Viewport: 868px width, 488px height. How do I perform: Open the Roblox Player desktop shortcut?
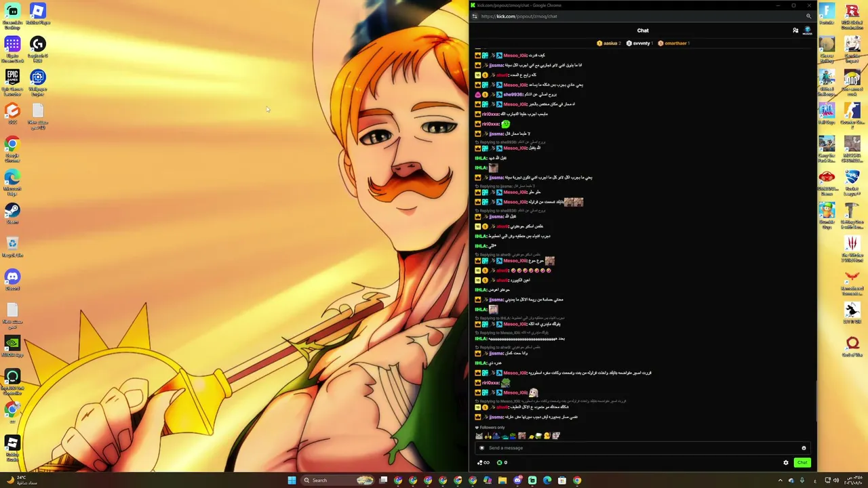[38, 14]
